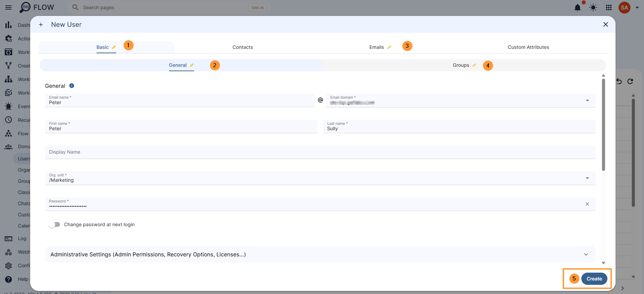644x294 pixels.
Task: Open the Webhooks sidebar icon
Action: (8, 252)
